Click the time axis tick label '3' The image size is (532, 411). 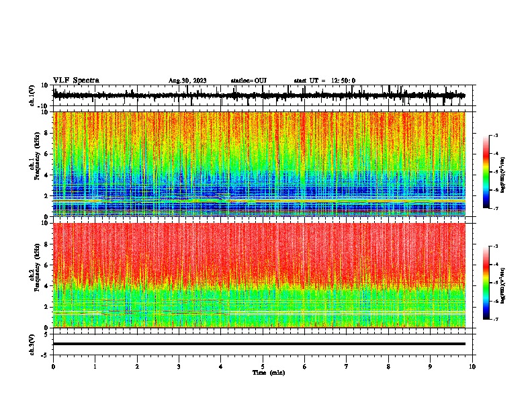click(x=179, y=367)
